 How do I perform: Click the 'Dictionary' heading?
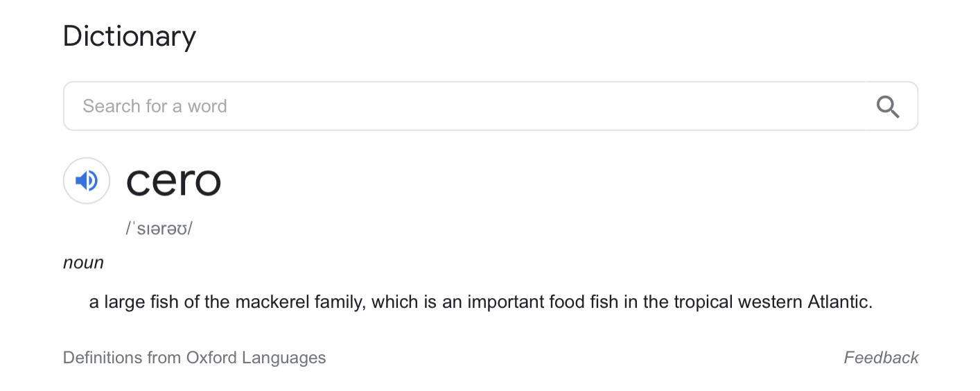130,36
